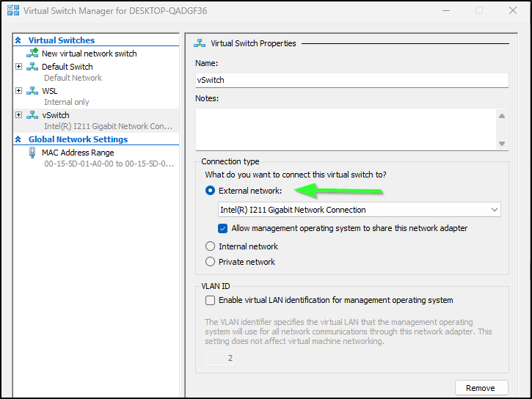Select the WSL switch icon
Viewport: 532px width, 399px height.
[32, 91]
